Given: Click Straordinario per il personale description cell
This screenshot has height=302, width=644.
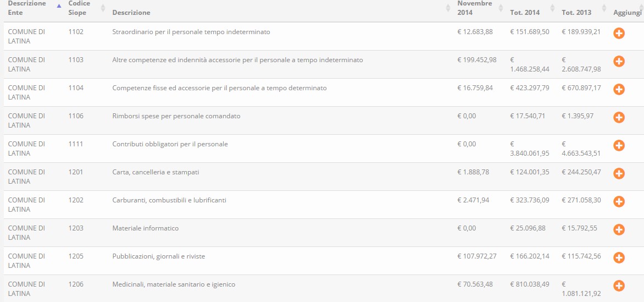Looking at the screenshot, I should pyautogui.click(x=191, y=32).
